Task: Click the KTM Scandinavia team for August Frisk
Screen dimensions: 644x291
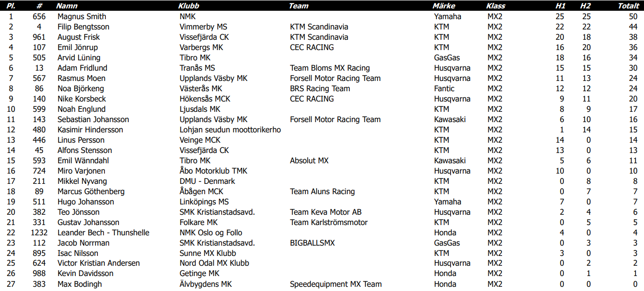Action: [319, 37]
